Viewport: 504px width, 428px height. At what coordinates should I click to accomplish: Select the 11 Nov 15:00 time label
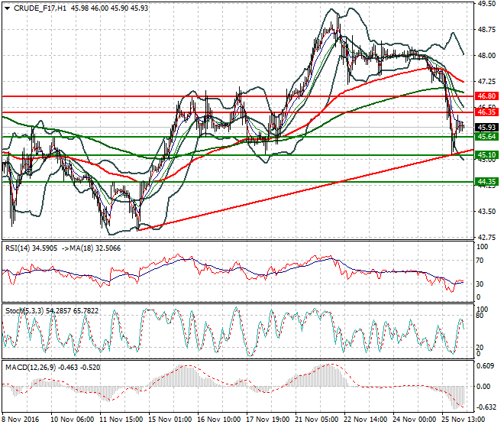(121, 420)
